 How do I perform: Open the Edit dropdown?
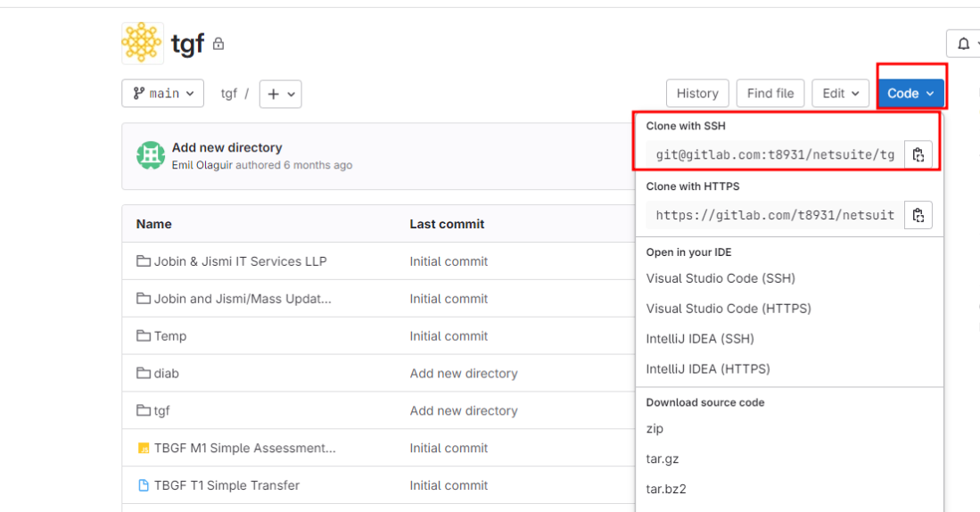pyautogui.click(x=840, y=94)
